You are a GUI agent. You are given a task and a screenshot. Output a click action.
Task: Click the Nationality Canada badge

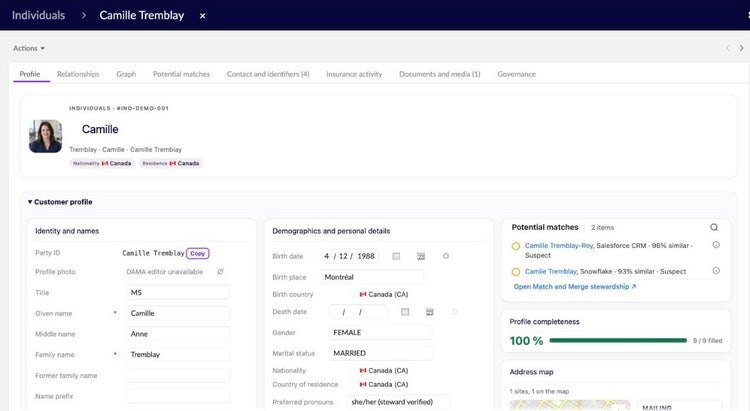[x=101, y=164]
